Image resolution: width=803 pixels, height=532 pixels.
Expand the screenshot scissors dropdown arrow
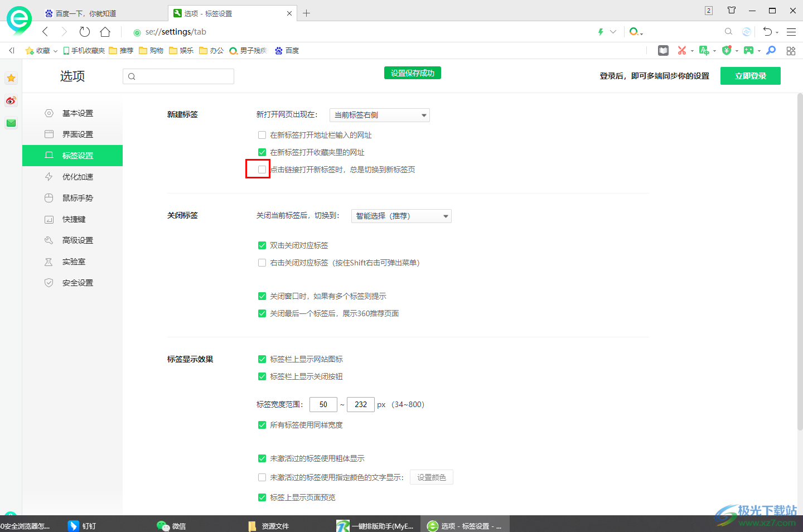[x=692, y=51]
